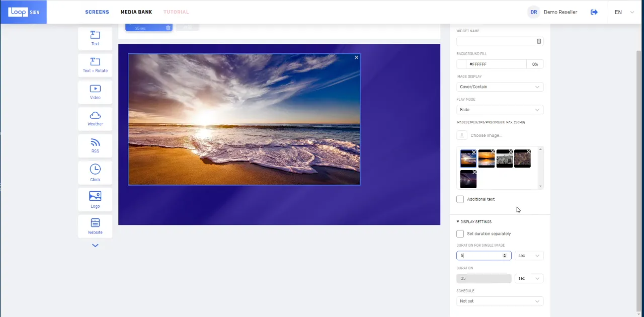This screenshot has height=317, width=644.
Task: Add a Clock widget
Action: (x=95, y=173)
